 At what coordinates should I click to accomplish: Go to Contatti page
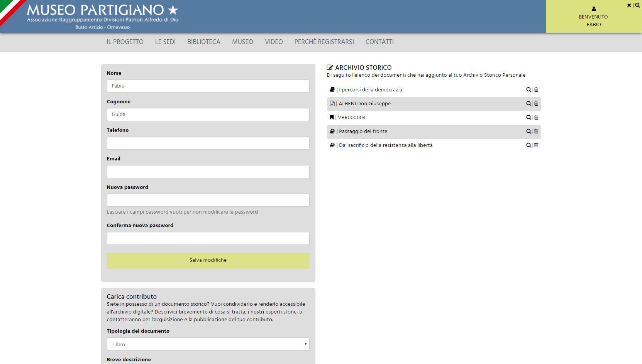(x=379, y=42)
